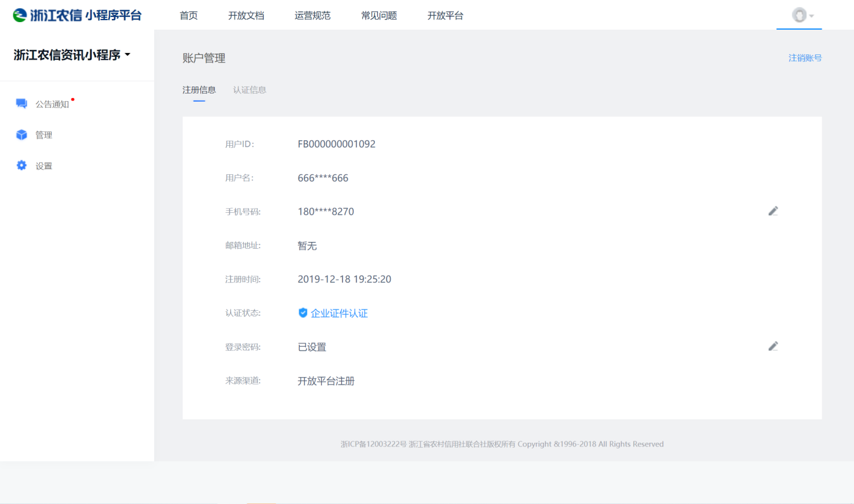Click the 用户ID label
This screenshot has width=854, height=504.
point(240,144)
